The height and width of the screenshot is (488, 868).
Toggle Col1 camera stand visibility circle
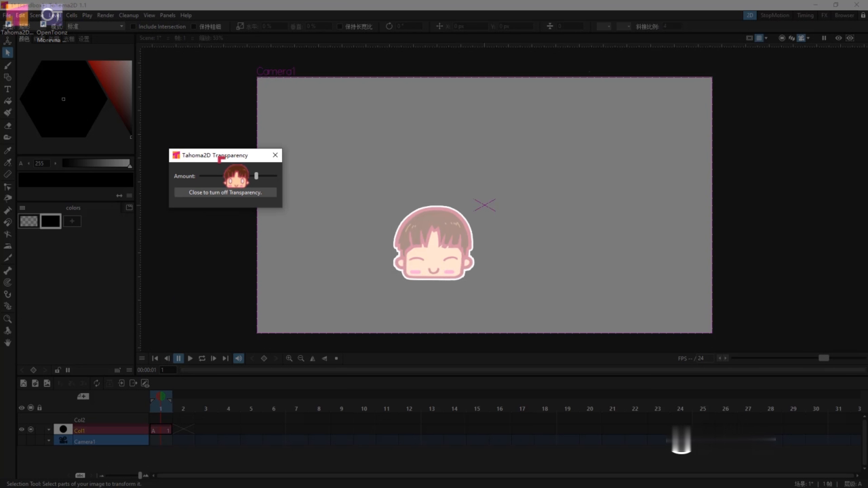tap(31, 429)
